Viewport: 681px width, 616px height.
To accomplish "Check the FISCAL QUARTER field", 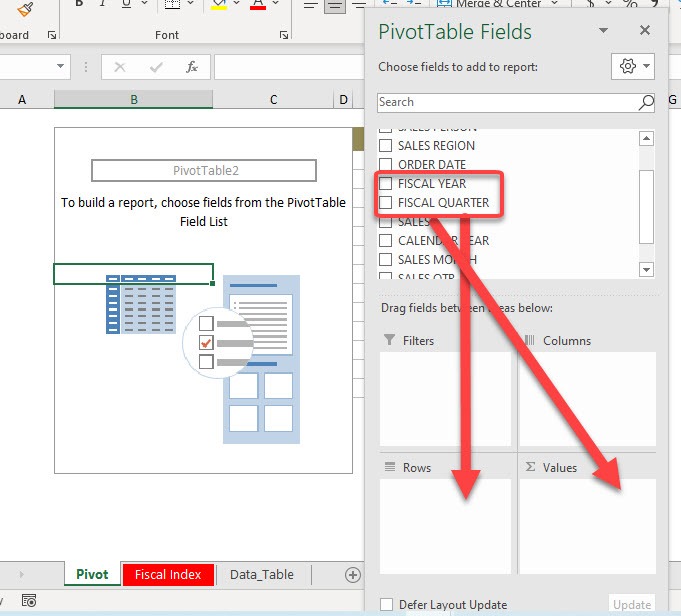I will pyautogui.click(x=386, y=202).
